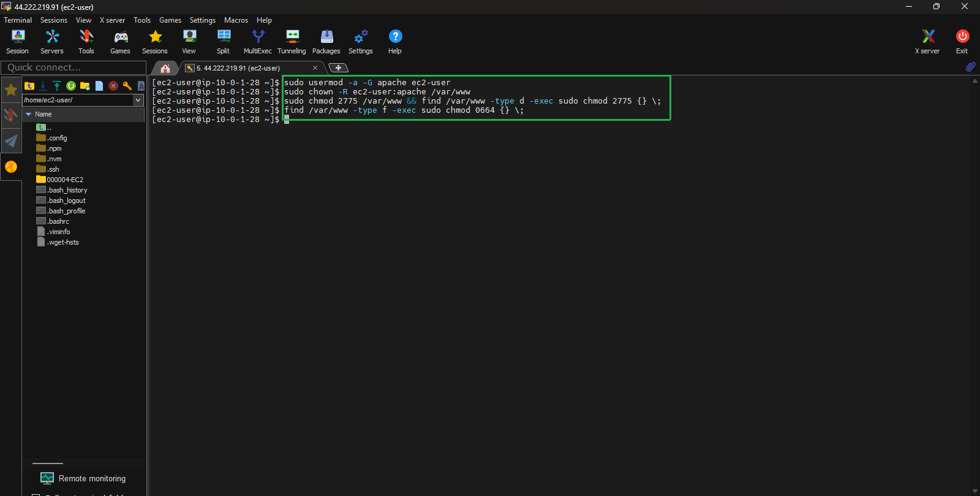
Task: Select the .ssh folder
Action: tap(48, 169)
